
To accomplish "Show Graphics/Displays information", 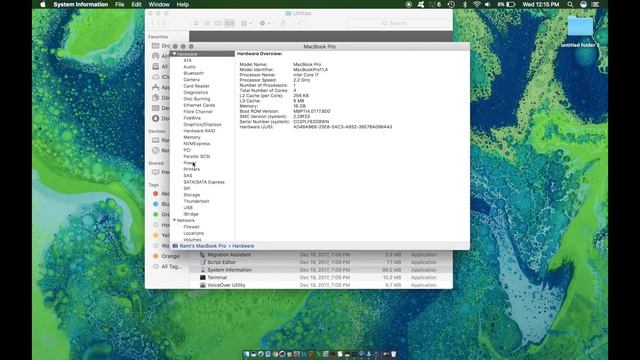I will [x=202, y=124].
